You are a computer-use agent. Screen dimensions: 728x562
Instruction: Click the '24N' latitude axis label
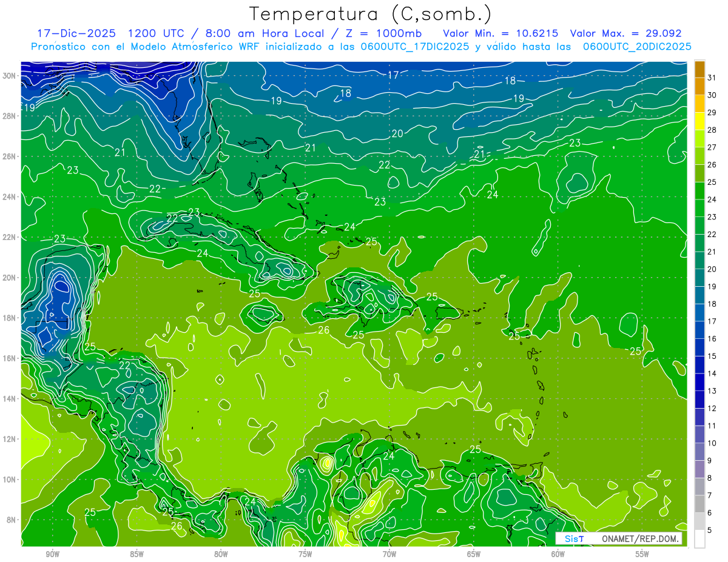click(10, 197)
